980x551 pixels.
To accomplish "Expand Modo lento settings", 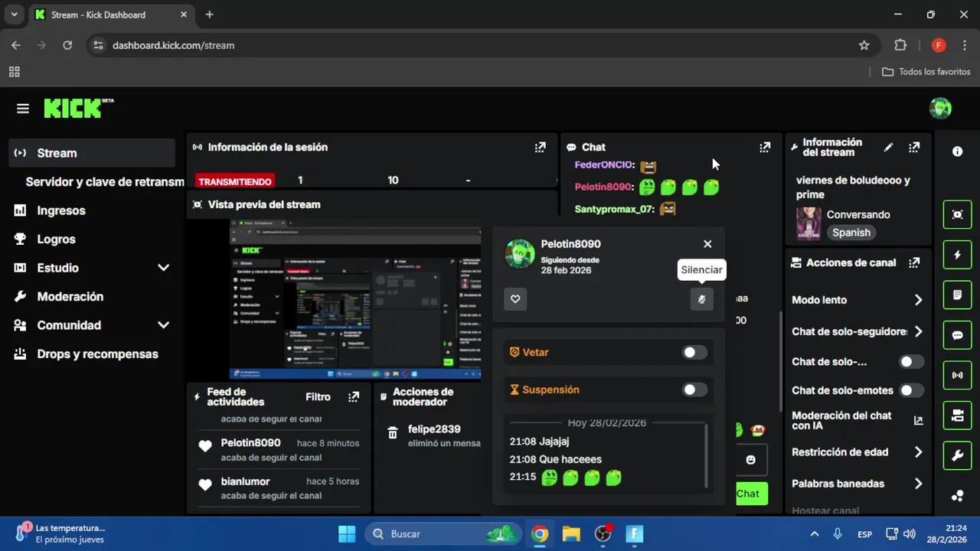I will point(918,300).
